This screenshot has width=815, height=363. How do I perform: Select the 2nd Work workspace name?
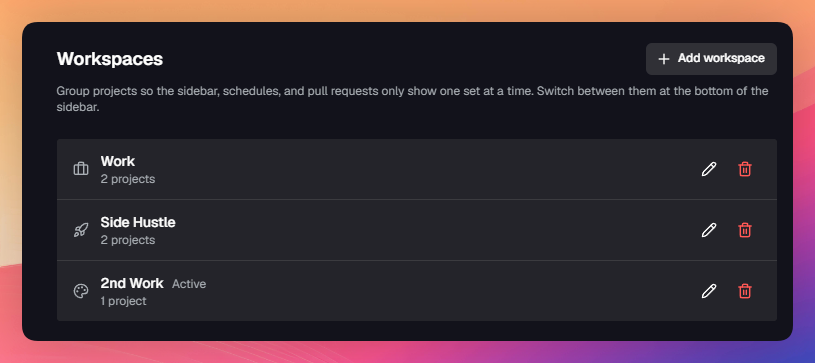tap(132, 283)
